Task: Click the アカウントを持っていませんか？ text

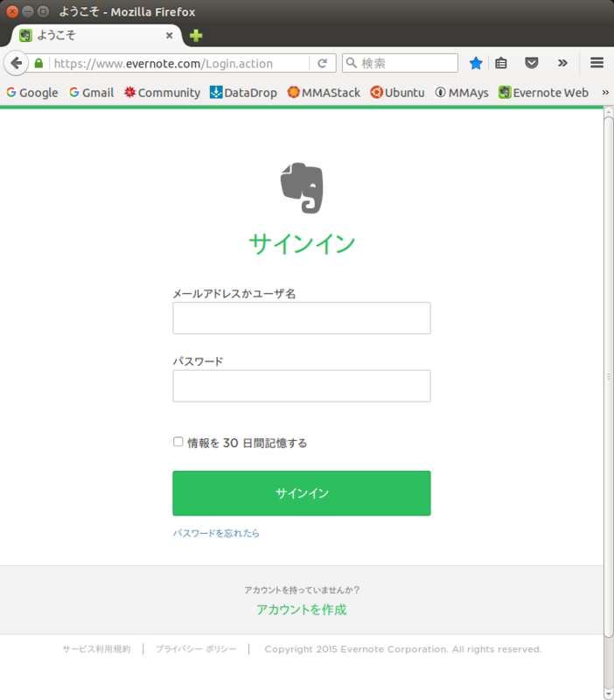Action: pyautogui.click(x=302, y=590)
